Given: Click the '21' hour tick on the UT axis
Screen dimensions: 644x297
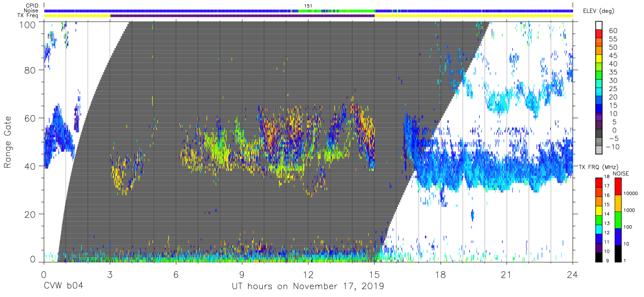Looking at the screenshot, I should (x=507, y=273).
